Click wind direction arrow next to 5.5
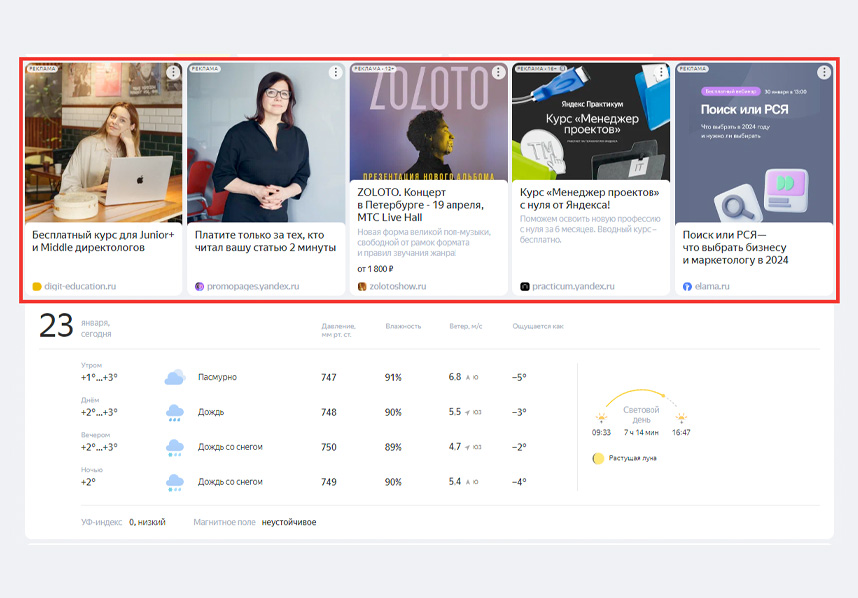Image resolution: width=858 pixels, height=598 pixels. click(x=468, y=413)
